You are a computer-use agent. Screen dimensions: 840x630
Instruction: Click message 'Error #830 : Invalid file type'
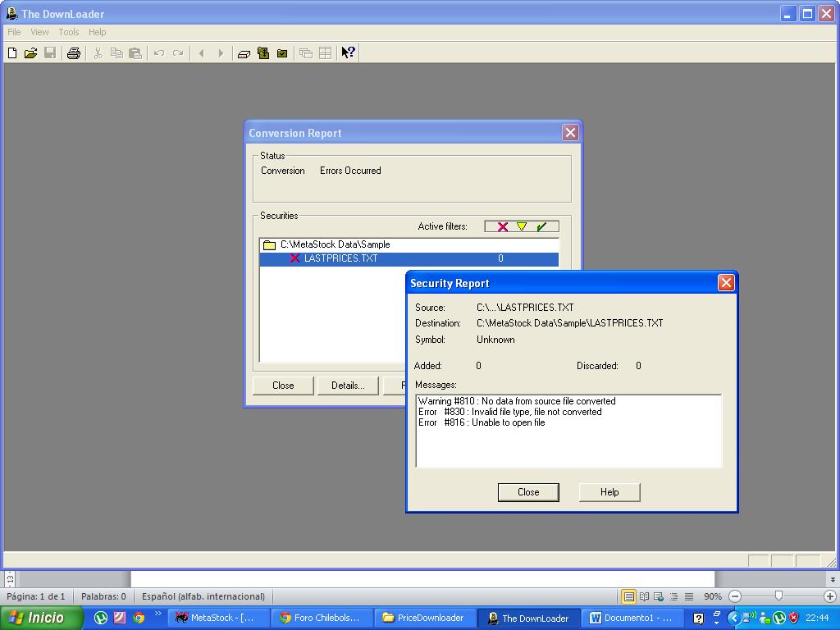click(x=510, y=412)
